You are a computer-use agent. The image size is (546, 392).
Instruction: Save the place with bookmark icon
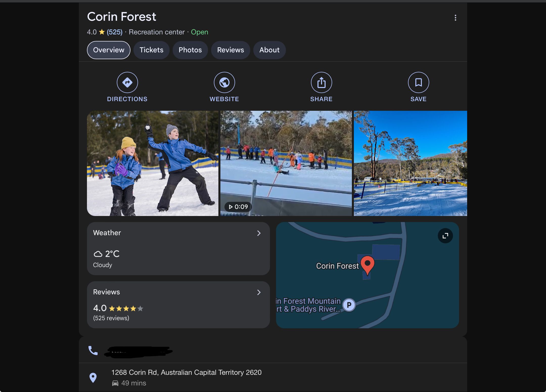pyautogui.click(x=418, y=82)
